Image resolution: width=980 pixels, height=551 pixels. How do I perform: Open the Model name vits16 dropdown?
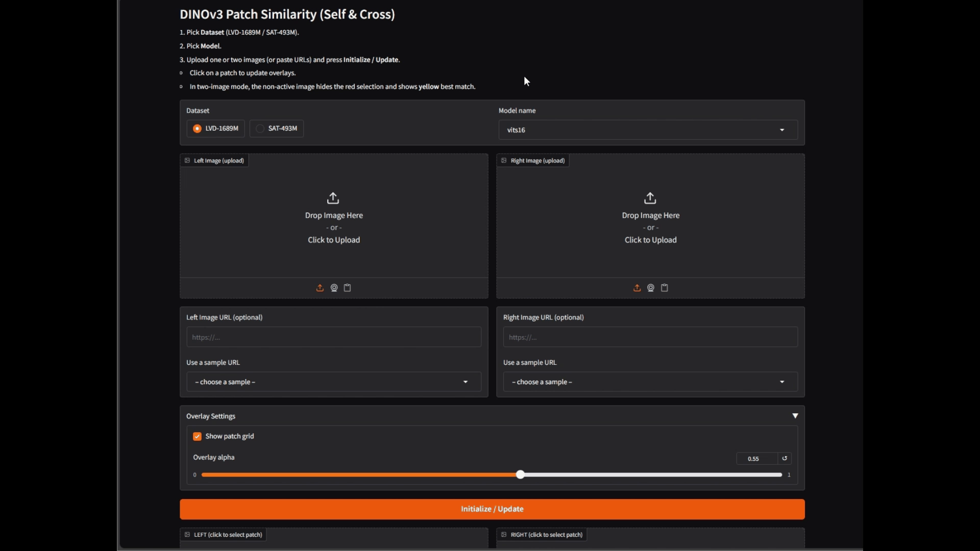pyautogui.click(x=648, y=130)
